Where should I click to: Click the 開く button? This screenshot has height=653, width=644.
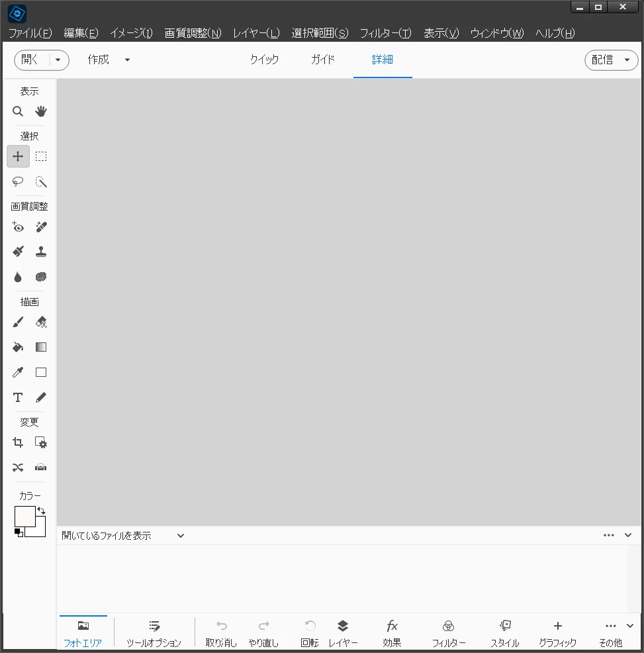[x=31, y=60]
